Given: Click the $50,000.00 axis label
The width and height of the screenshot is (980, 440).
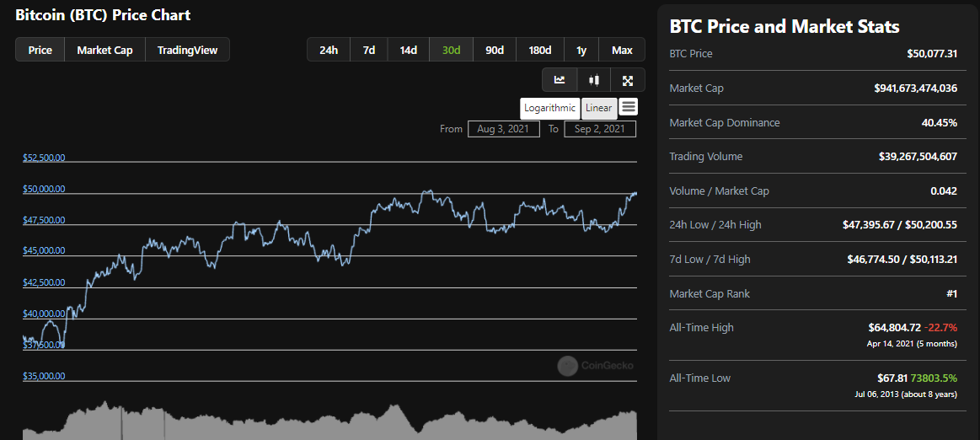Looking at the screenshot, I should click(44, 189).
